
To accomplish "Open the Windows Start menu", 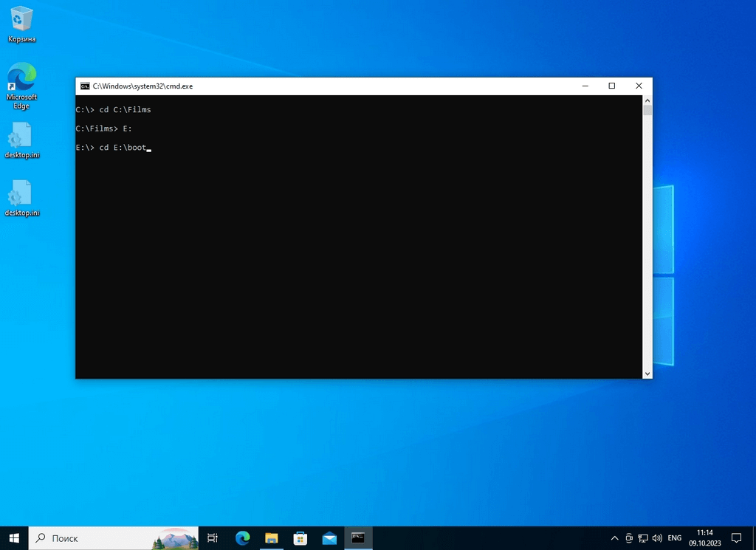I will tap(14, 538).
